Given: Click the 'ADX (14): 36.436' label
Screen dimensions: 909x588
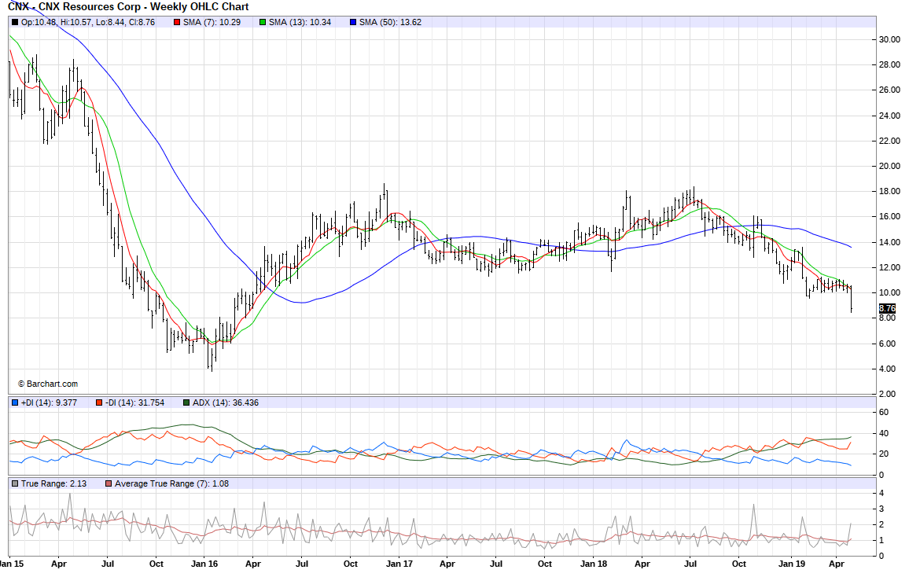Looking at the screenshot, I should coord(226,402).
